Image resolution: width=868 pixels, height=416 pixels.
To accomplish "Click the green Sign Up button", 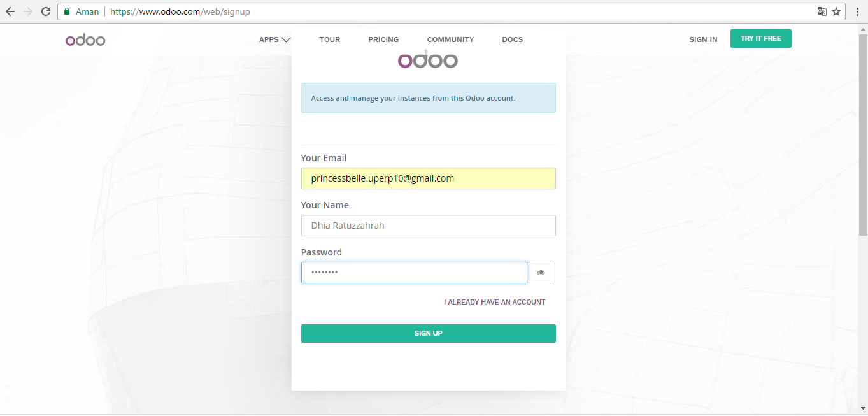I will pos(428,333).
